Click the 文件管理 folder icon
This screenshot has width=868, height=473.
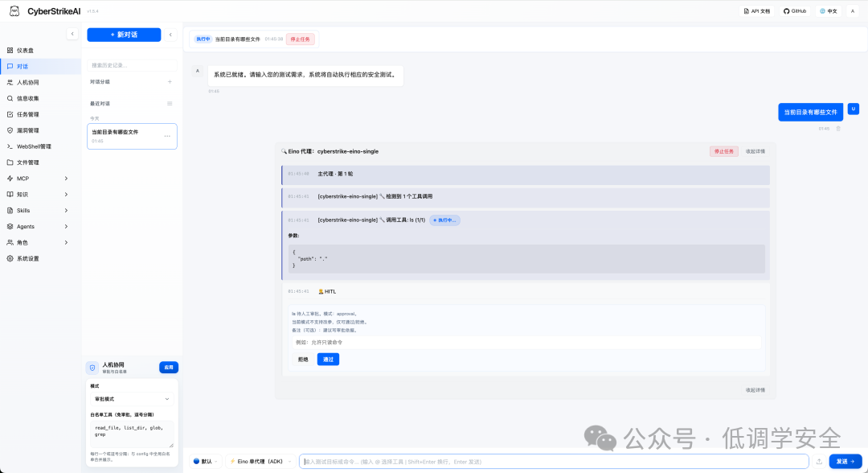tap(10, 162)
